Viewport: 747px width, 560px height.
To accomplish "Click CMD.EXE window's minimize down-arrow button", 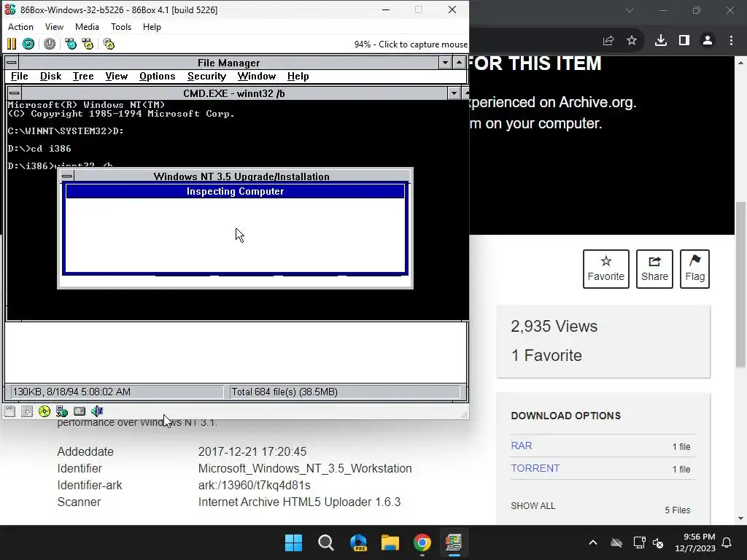I will [x=454, y=93].
